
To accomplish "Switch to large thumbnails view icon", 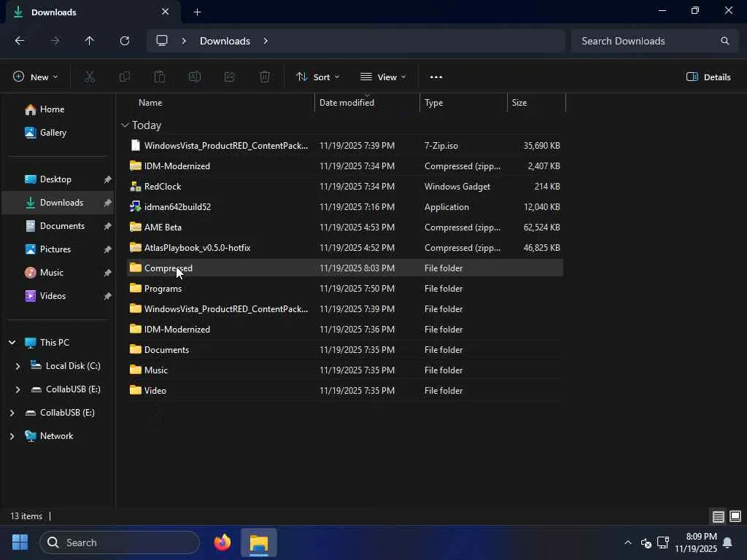I will pyautogui.click(x=735, y=516).
